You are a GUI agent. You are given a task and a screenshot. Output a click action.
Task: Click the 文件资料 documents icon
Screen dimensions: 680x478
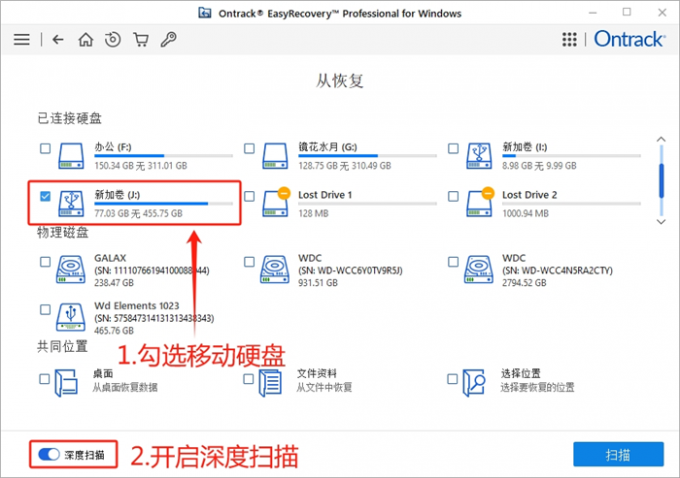click(270, 383)
